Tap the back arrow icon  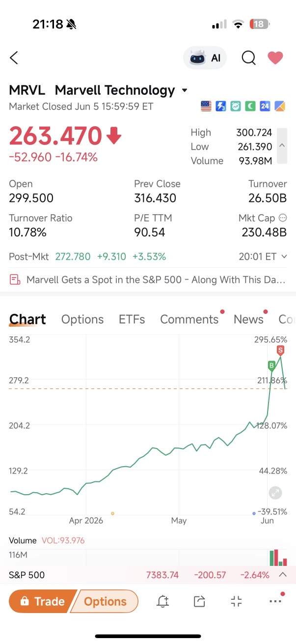[x=14, y=58]
